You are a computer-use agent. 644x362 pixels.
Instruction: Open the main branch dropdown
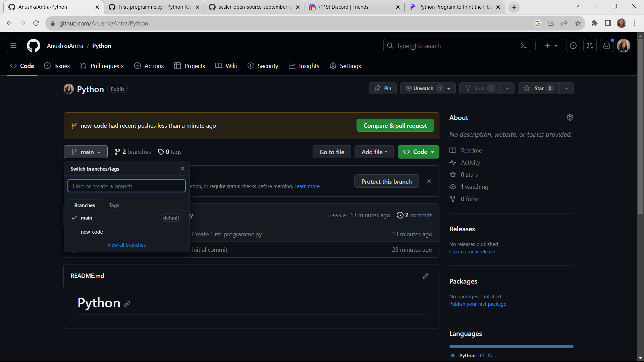click(85, 152)
